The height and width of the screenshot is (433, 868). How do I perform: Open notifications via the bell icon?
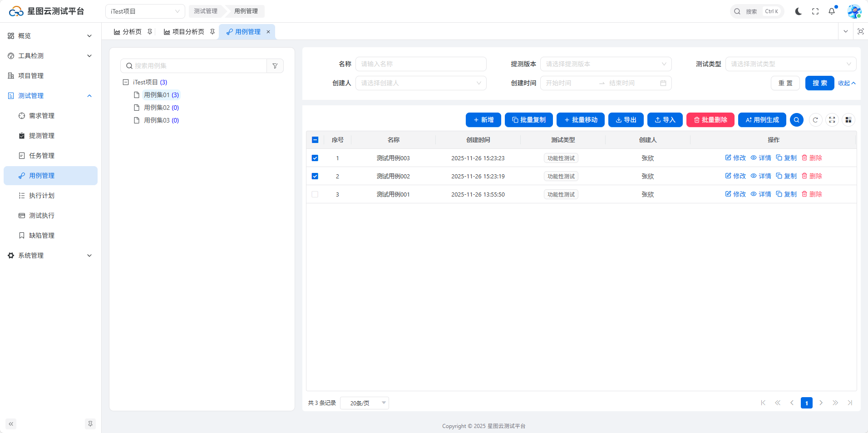click(832, 11)
